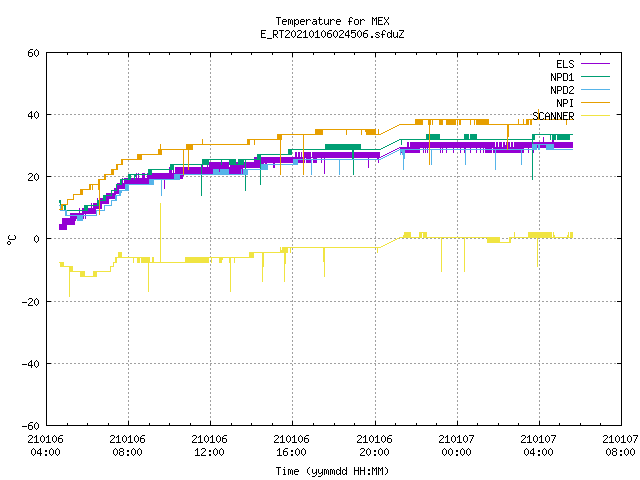Click the x-axis tick 210106 12:00

[x=209, y=446]
